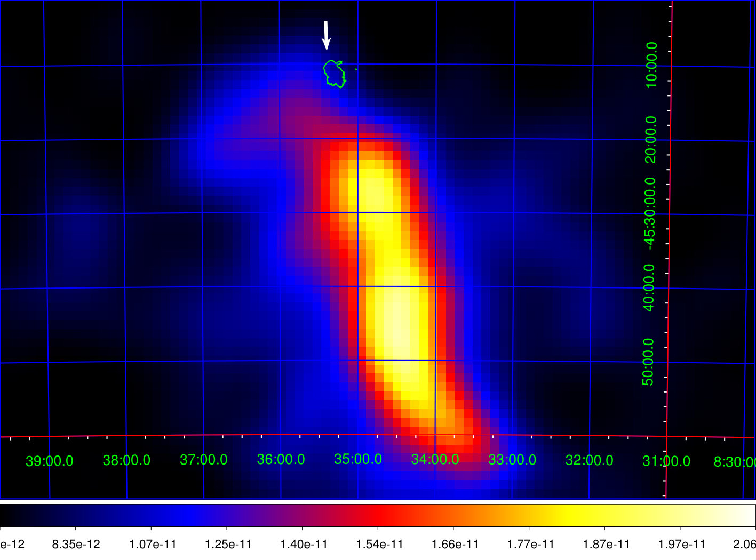The image size is (756, 560).
Task: Click the colorbar strip below the image
Action: tap(378, 515)
